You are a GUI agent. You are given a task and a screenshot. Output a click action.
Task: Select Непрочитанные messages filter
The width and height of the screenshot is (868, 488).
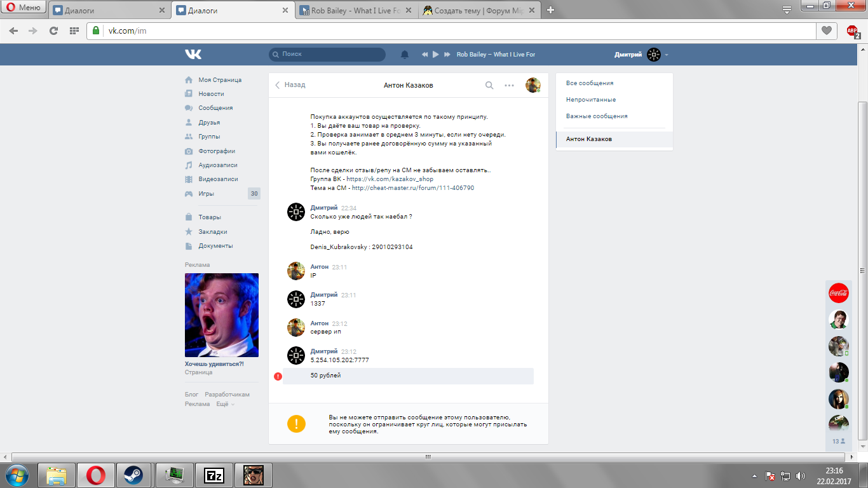pyautogui.click(x=591, y=100)
